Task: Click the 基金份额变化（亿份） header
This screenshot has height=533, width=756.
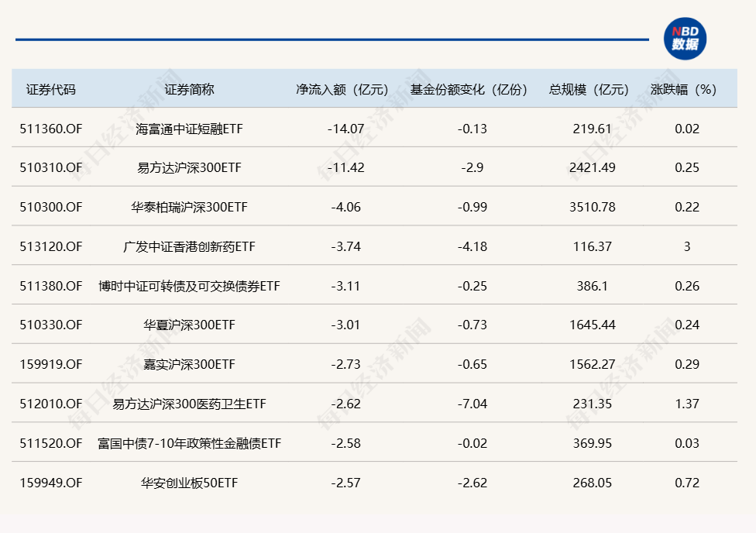Action: (469, 89)
